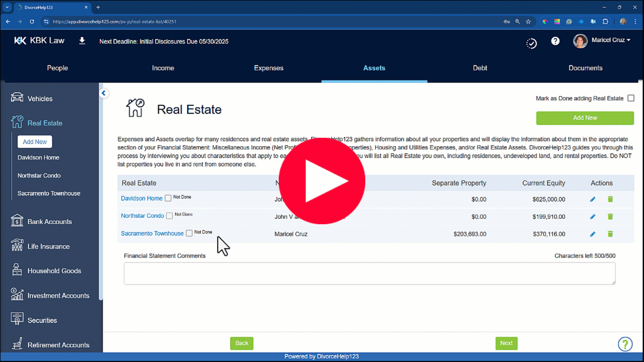
Task: Switch to the Debt tab
Action: 479,68
